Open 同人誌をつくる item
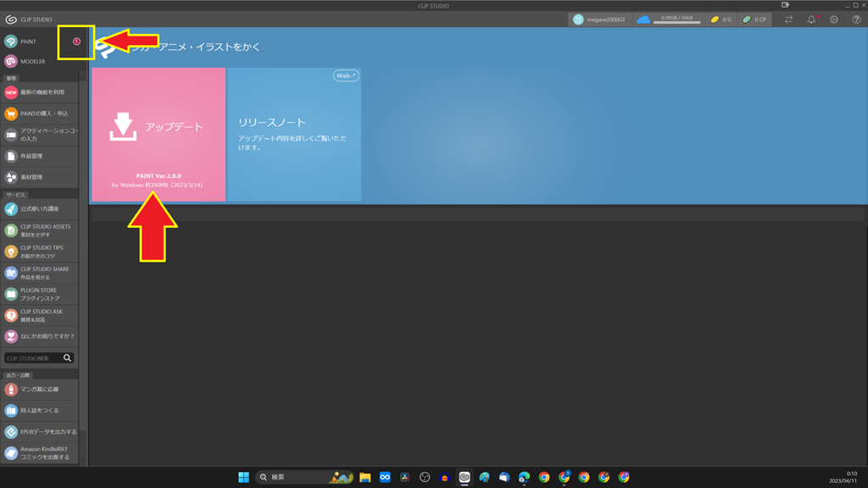Screen dimensions: 868x488 [x=39, y=411]
